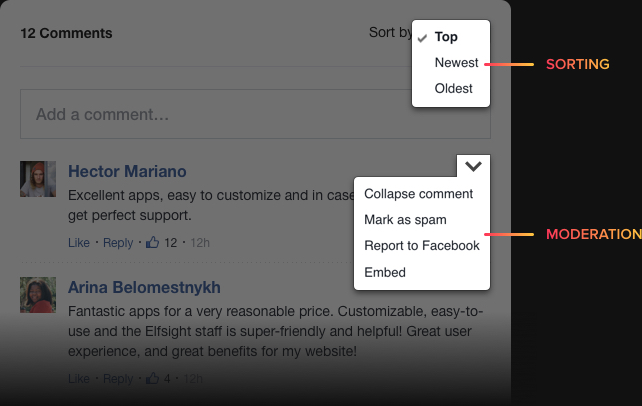Click the Sort by dropdown label

pos(390,33)
